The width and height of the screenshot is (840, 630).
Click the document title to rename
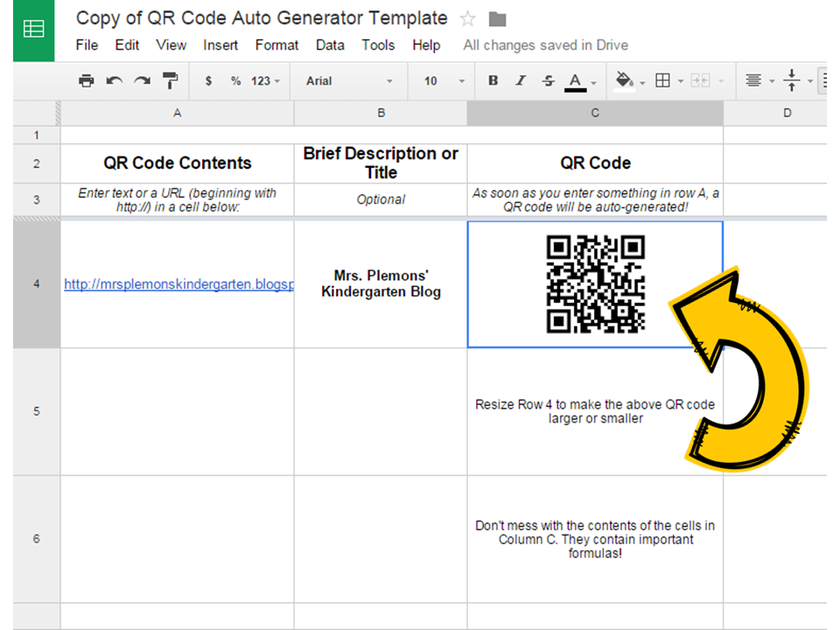[262, 18]
